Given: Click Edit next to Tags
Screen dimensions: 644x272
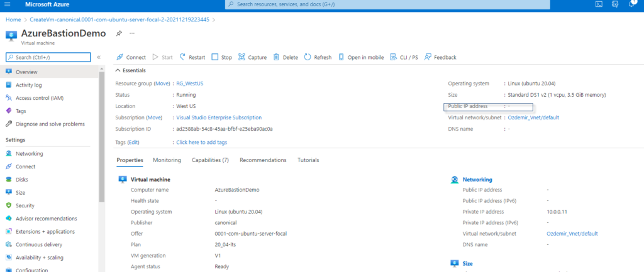Looking at the screenshot, I should point(133,143).
